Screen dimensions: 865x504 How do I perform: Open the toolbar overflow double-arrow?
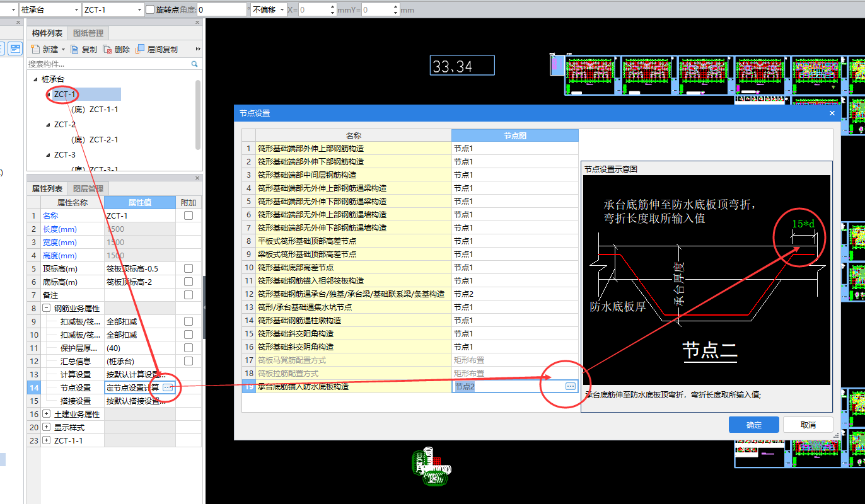(198, 49)
